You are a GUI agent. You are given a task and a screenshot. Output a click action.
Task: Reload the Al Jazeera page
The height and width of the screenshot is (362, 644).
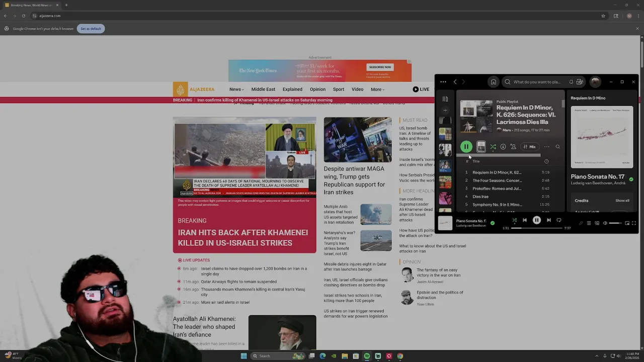(x=23, y=16)
